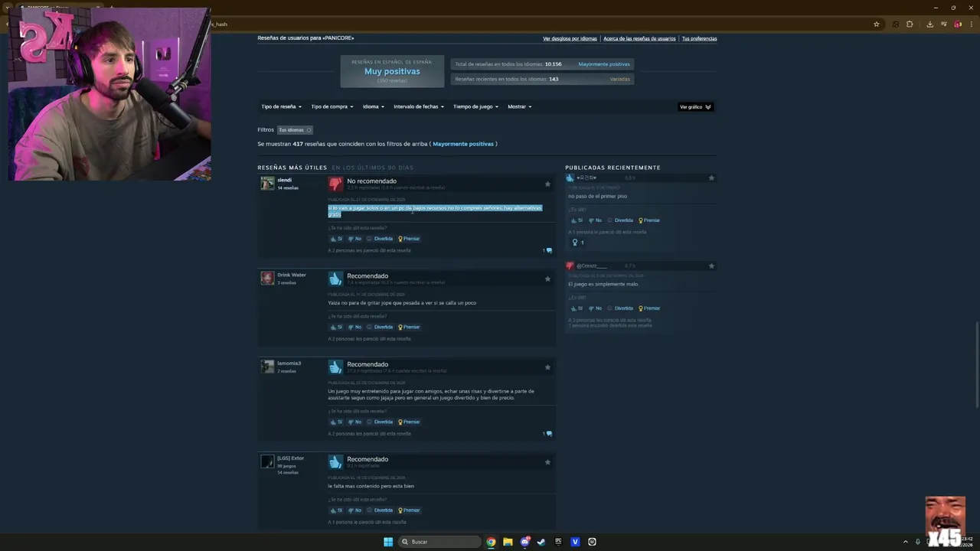
Task: Open Drink Water's username link
Action: [x=292, y=275]
